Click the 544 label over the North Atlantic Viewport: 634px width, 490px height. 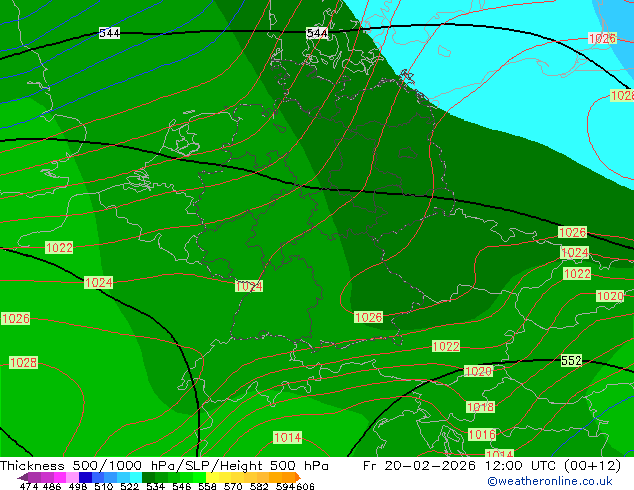109,33
